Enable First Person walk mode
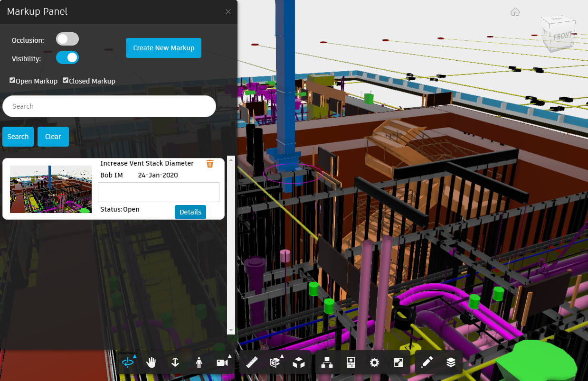 click(x=199, y=362)
